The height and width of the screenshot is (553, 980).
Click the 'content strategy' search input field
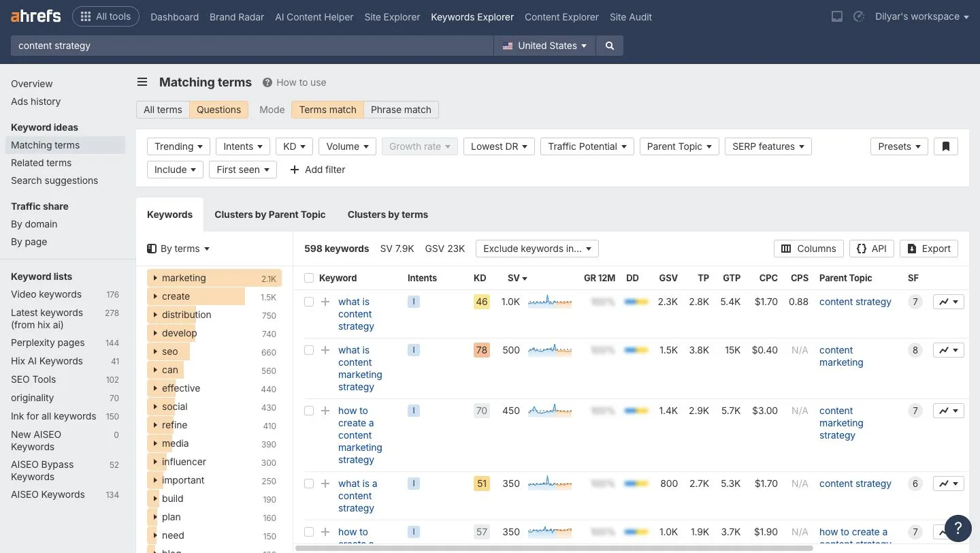coord(252,46)
